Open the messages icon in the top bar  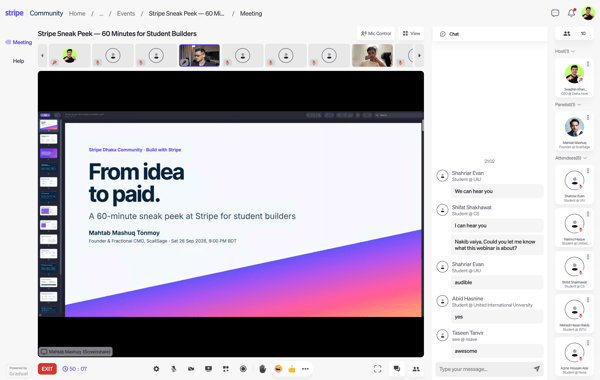(x=555, y=13)
